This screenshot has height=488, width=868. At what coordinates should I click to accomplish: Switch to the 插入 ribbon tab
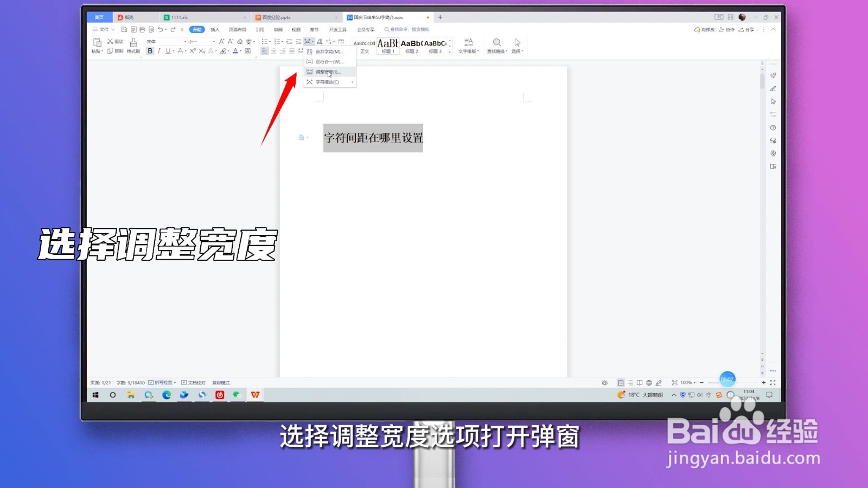click(x=215, y=30)
